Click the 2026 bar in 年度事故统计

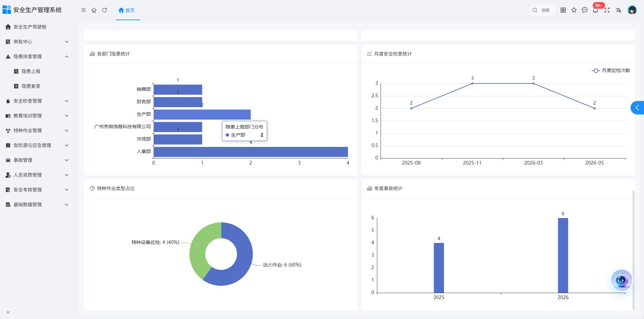(x=563, y=255)
